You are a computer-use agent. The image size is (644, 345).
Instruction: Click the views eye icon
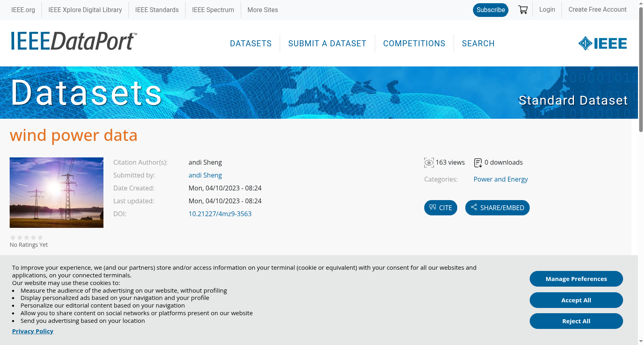[429, 163]
